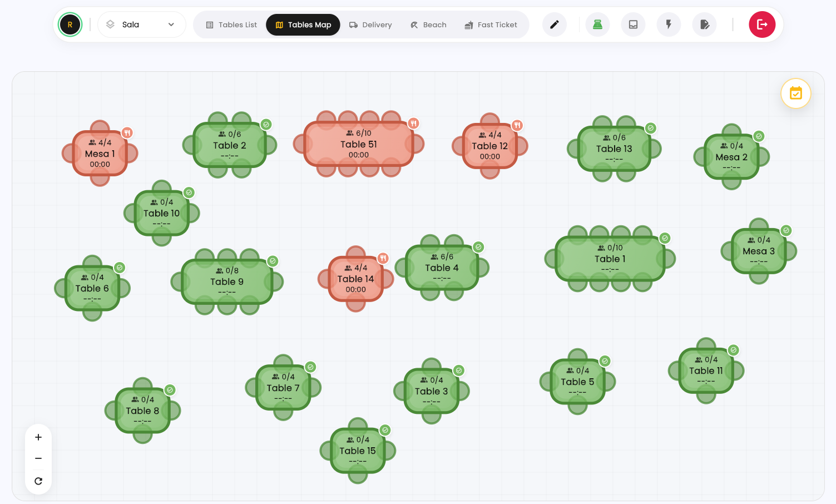Switch to the Tables List tab
The width and height of the screenshot is (836, 504).
point(231,24)
